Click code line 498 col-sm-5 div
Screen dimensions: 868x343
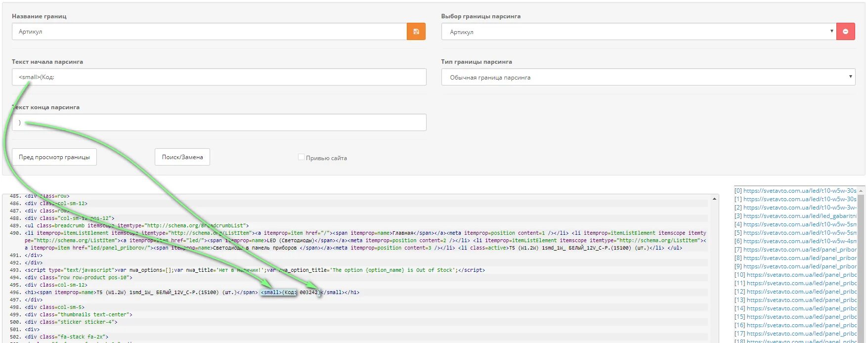pyautogui.click(x=55, y=307)
